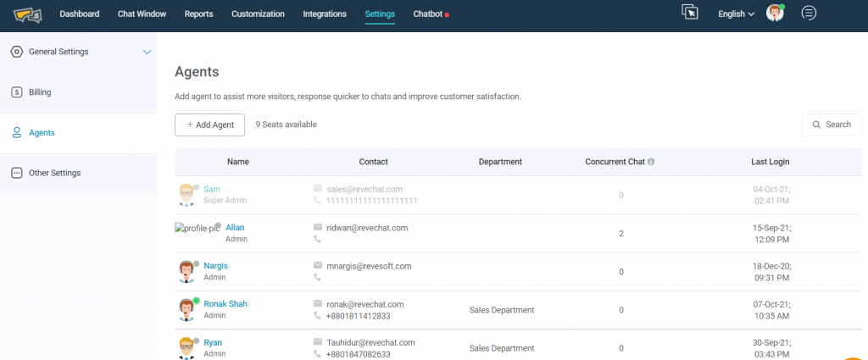The height and width of the screenshot is (360, 868).
Task: Click the Search agents field
Action: 832,125
